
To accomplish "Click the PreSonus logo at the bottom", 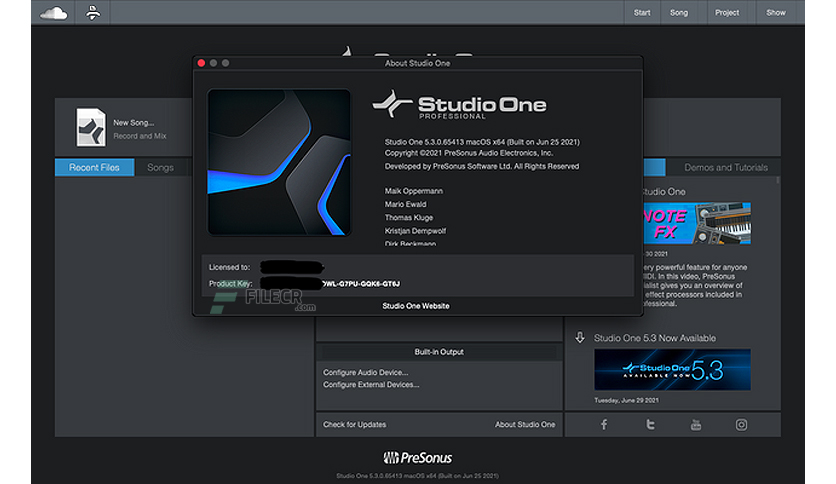I will click(x=417, y=457).
